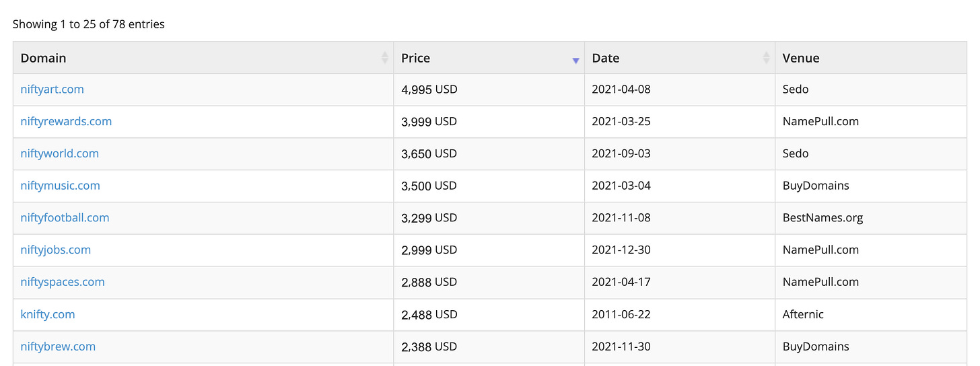Open niftymusic.com domain link
980x366 pixels.
coord(61,186)
